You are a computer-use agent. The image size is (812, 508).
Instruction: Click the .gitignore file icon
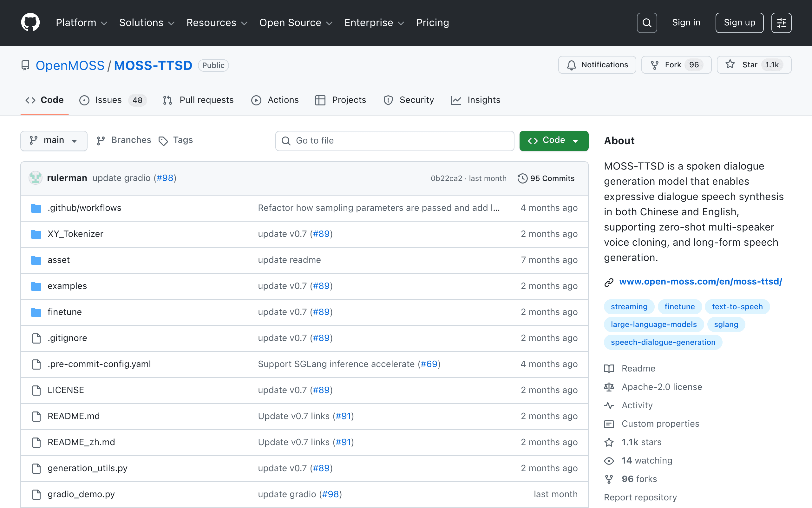[x=36, y=338]
